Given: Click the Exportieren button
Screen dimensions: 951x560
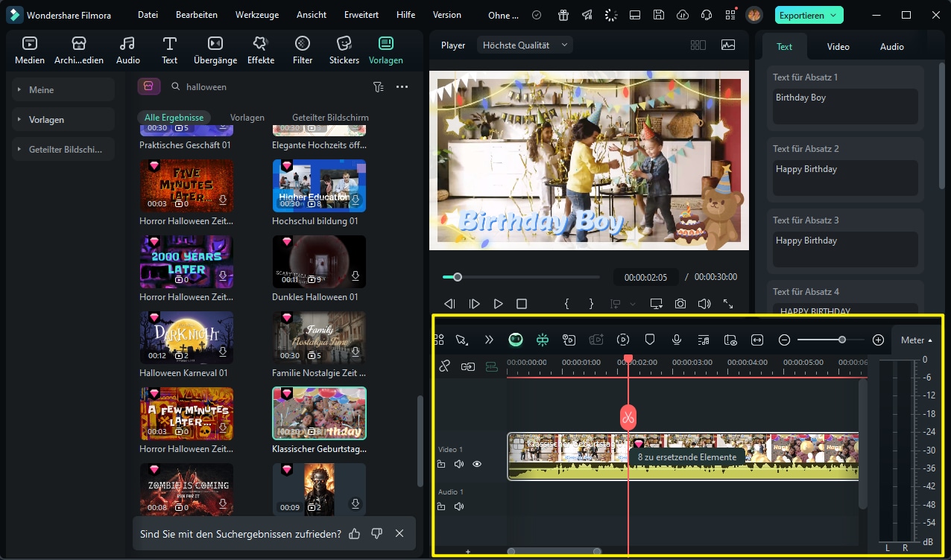Looking at the screenshot, I should (x=809, y=15).
